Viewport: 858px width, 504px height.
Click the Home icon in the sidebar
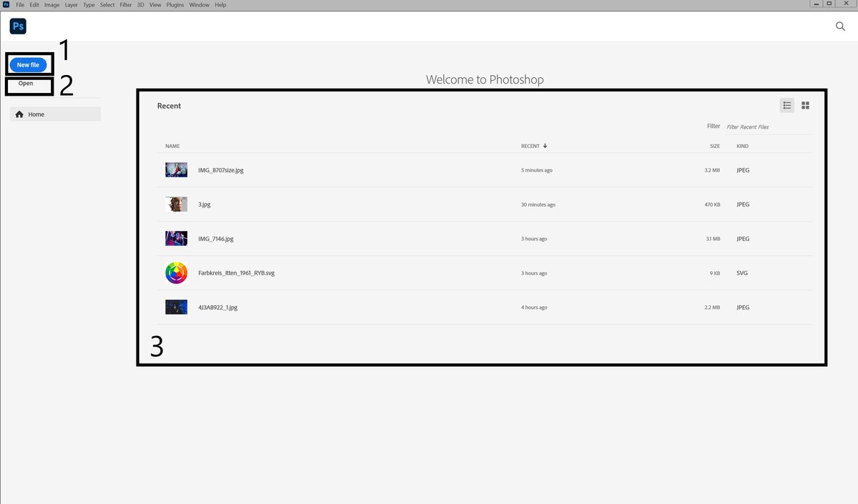(19, 114)
